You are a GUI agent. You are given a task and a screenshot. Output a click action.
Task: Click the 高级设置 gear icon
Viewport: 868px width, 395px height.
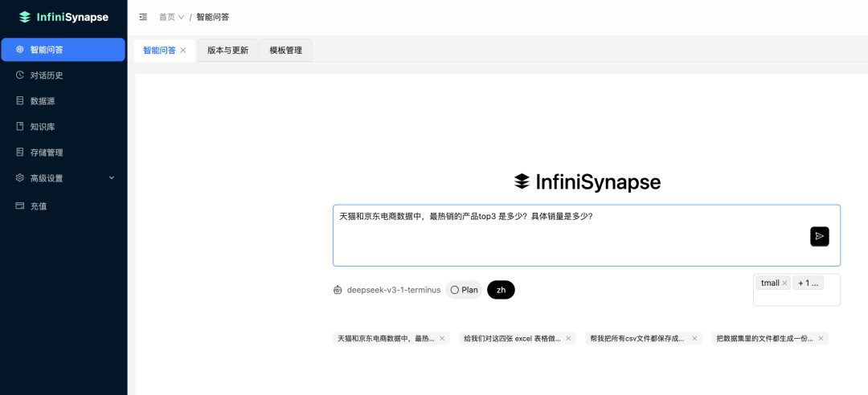[x=20, y=178]
